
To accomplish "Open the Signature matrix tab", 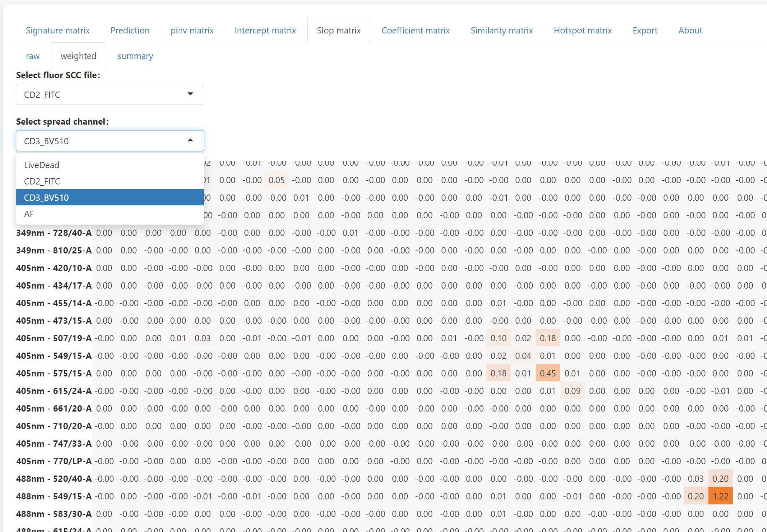I will (x=58, y=31).
